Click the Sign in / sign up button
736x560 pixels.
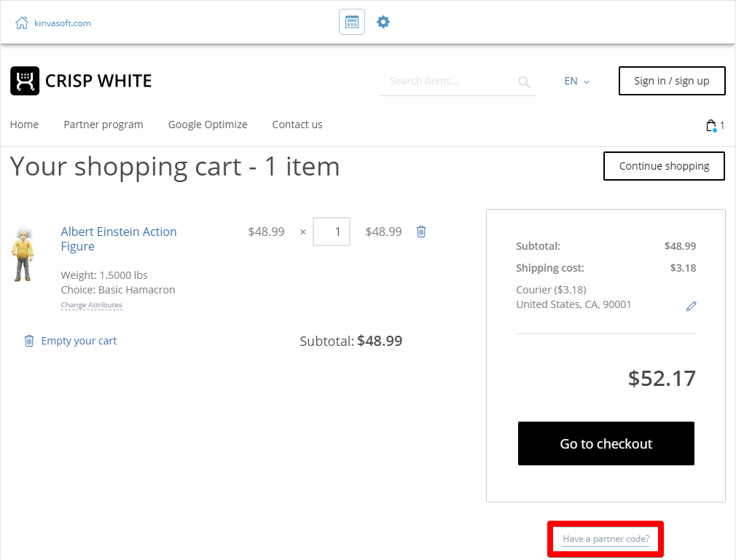coord(671,81)
